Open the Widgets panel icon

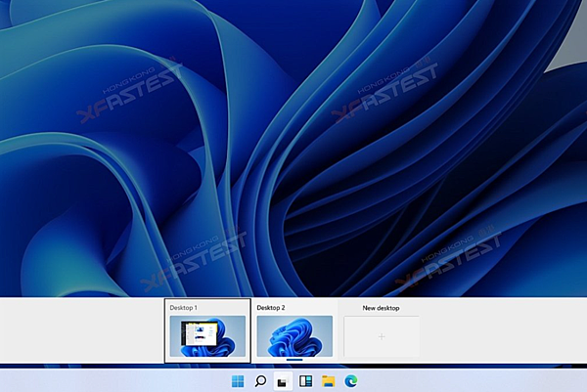pos(305,381)
